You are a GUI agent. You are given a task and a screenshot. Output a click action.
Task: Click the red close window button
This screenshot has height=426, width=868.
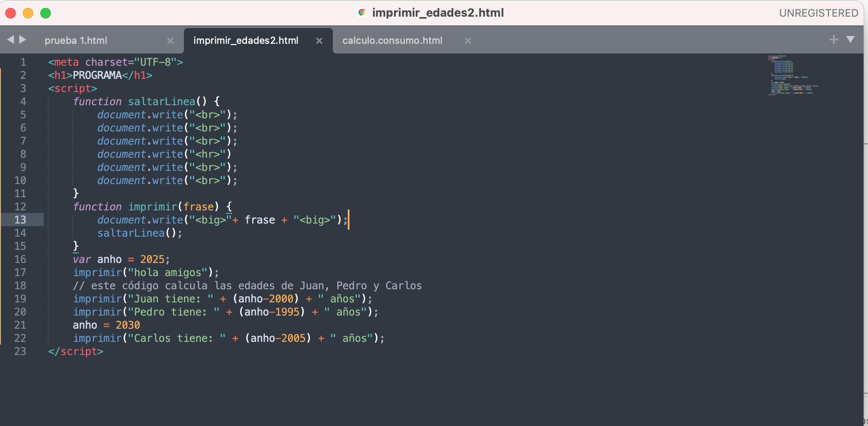11,13
